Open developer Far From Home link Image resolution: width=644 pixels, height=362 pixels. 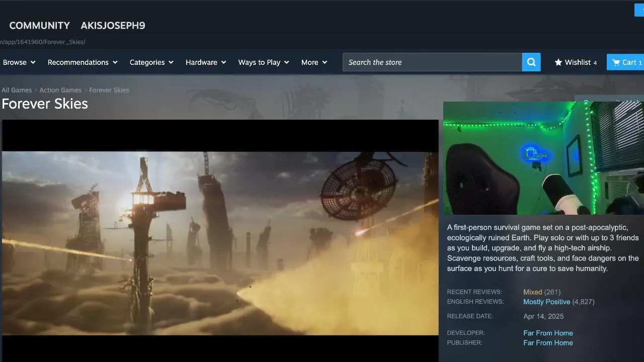coord(548,333)
